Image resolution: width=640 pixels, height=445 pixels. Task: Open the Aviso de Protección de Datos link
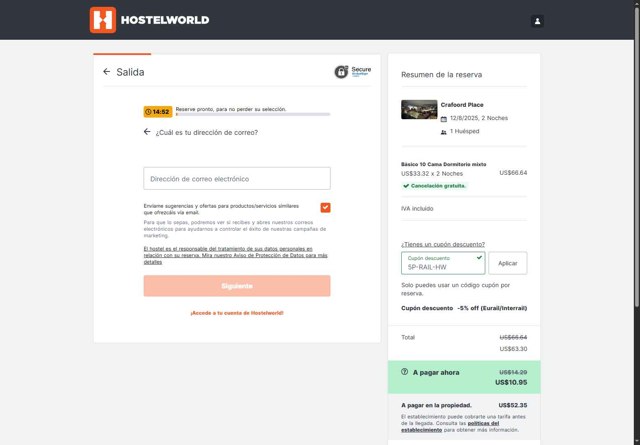[236, 255]
